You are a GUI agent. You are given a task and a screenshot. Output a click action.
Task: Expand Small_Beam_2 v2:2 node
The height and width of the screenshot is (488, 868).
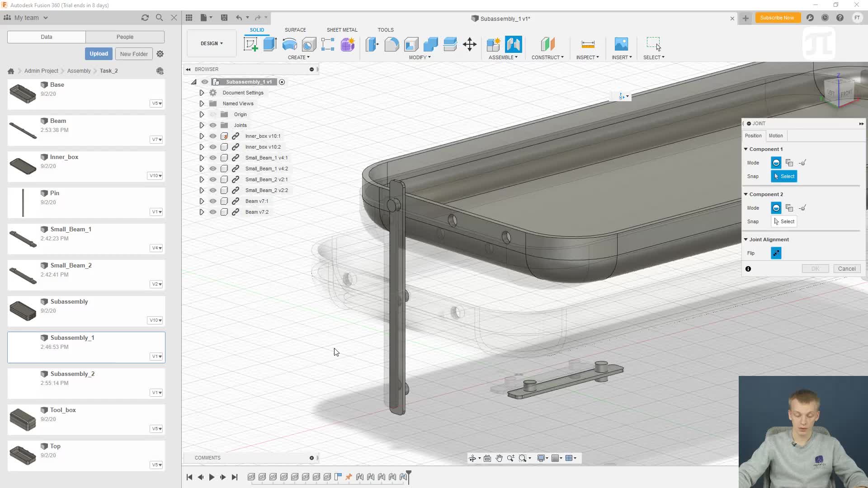point(202,190)
